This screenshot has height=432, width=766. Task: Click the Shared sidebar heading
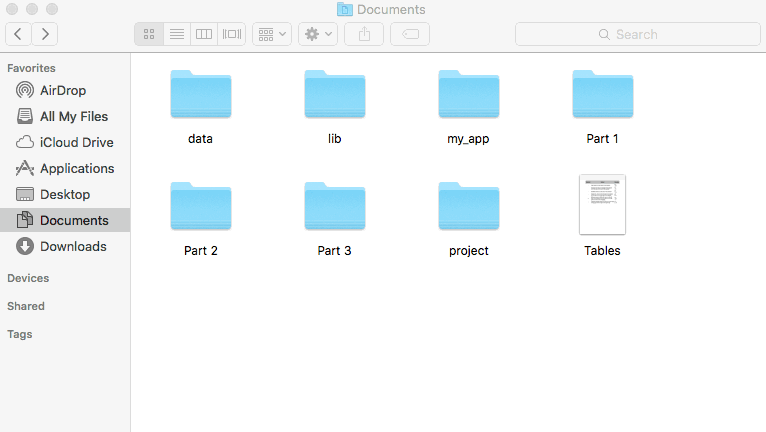(x=26, y=306)
